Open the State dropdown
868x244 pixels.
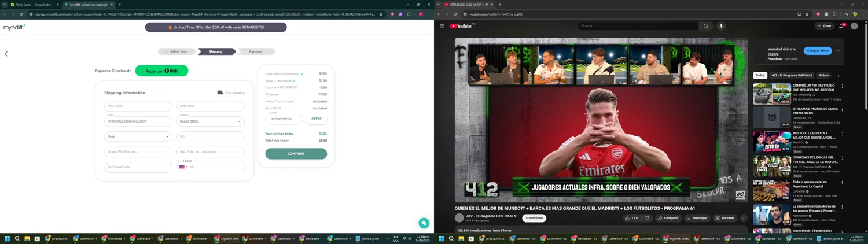click(x=138, y=136)
